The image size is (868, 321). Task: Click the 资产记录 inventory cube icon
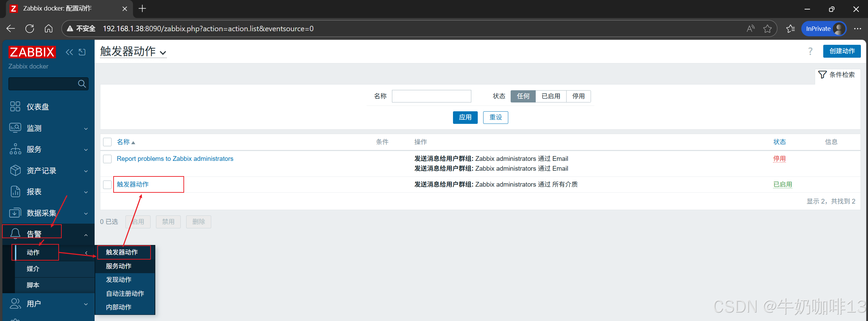(x=15, y=170)
